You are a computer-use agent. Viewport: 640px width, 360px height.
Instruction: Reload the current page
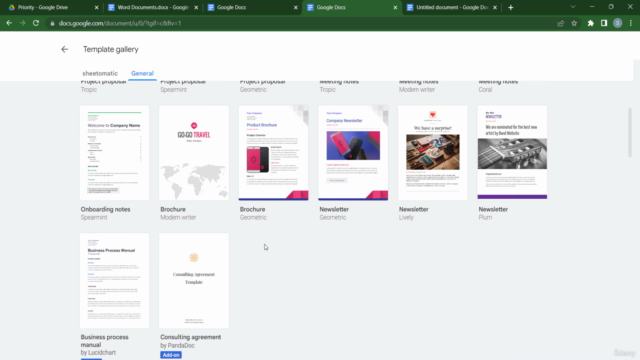point(36,23)
